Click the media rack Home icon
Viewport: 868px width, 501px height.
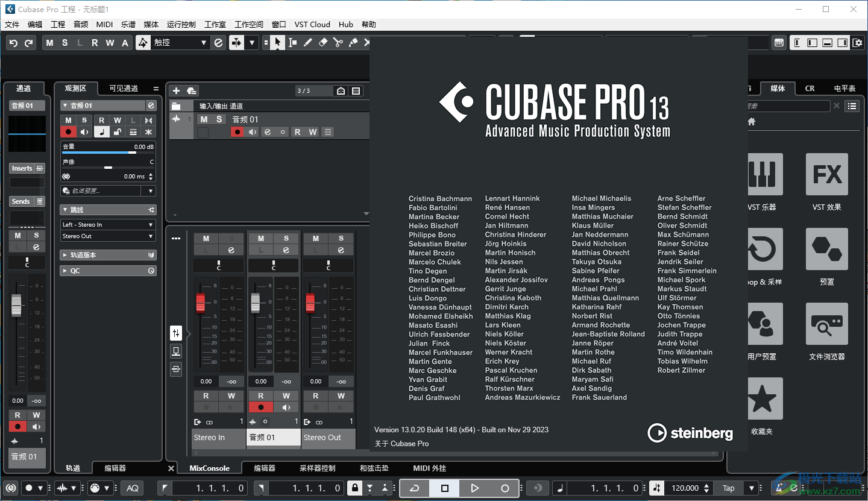pyautogui.click(x=752, y=121)
